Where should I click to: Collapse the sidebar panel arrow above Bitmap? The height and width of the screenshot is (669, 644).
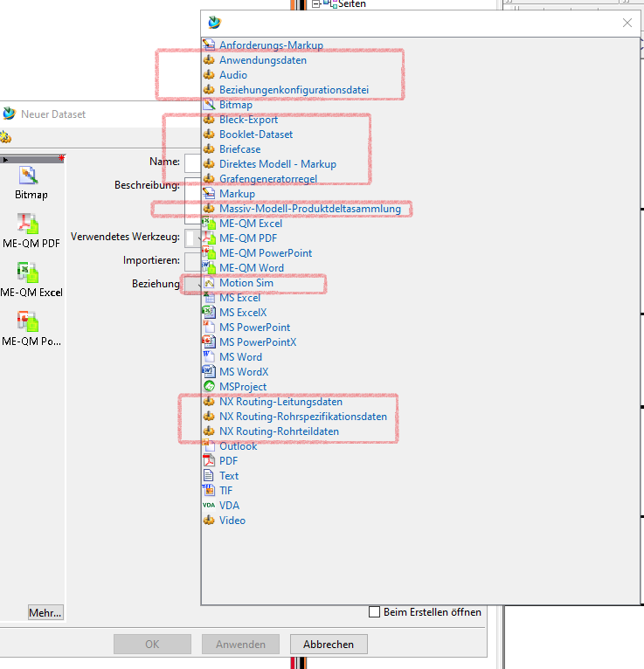(5, 160)
